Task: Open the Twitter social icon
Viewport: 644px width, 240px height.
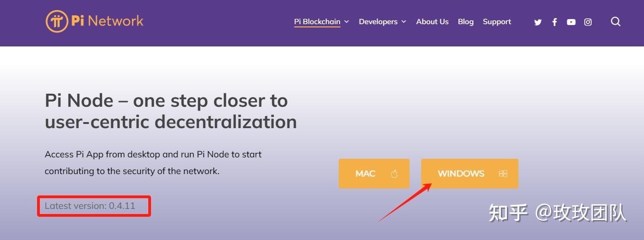Action: [x=538, y=22]
